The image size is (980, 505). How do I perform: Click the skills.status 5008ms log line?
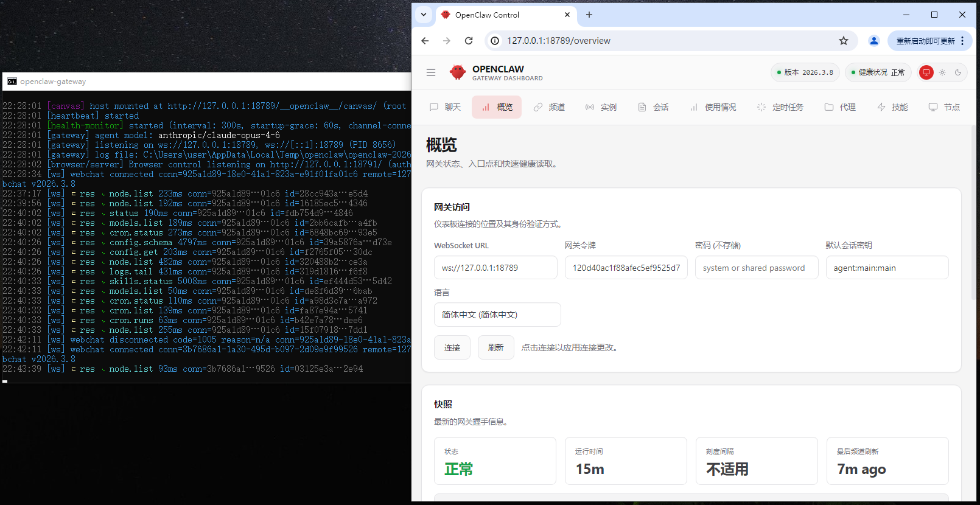point(197,281)
